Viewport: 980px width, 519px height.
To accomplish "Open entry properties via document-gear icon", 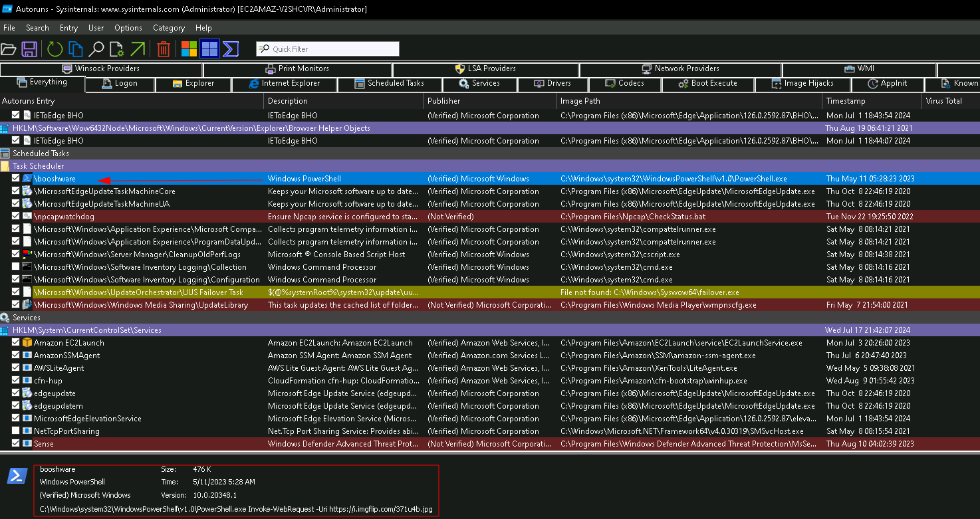I will 117,49.
